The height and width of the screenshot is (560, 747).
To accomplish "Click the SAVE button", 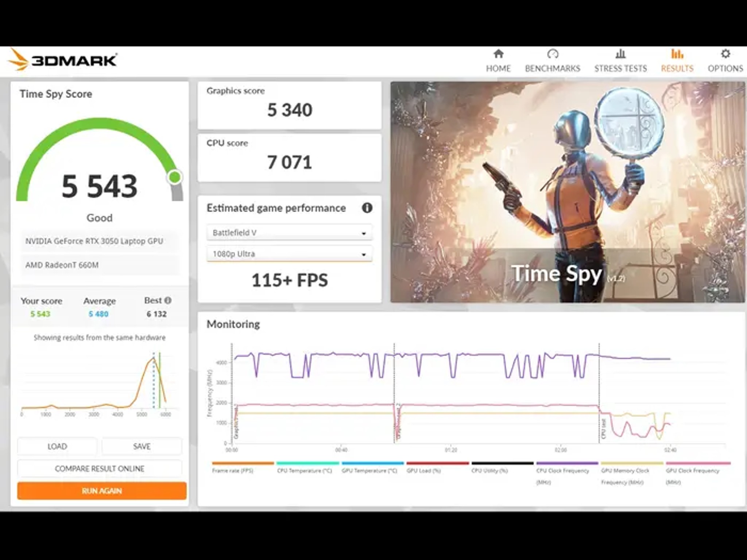I will 142,446.
